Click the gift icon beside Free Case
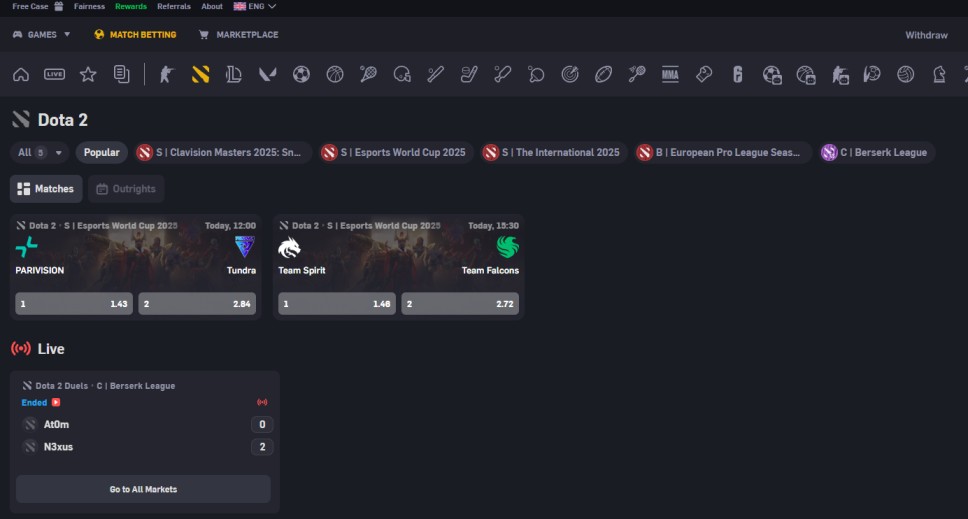This screenshot has height=519, width=968. click(59, 6)
